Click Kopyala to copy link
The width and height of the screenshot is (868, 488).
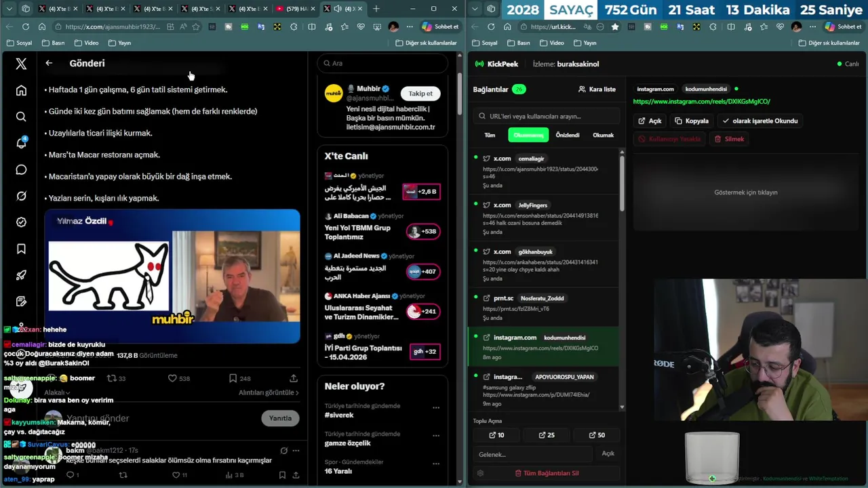pyautogui.click(x=692, y=121)
